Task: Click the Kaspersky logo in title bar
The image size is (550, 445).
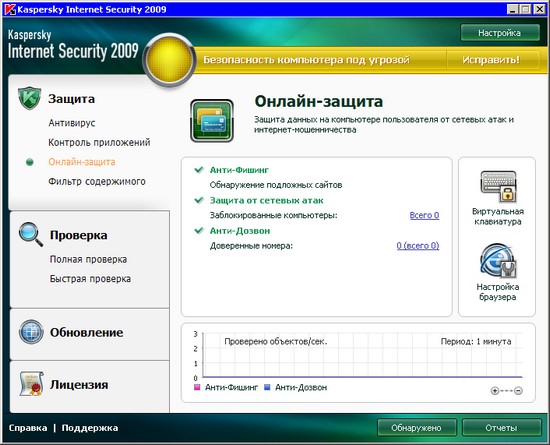Action: point(9,9)
